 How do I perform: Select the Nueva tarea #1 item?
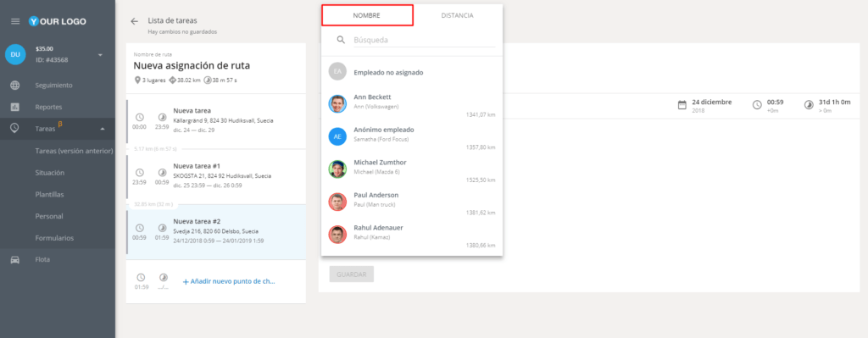coord(216,177)
